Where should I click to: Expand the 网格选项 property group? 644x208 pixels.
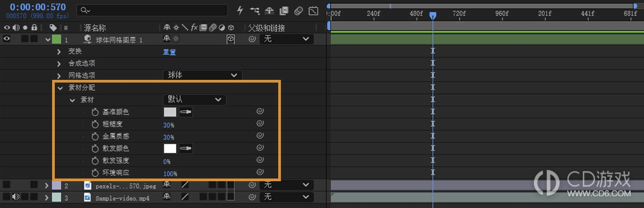pos(59,76)
